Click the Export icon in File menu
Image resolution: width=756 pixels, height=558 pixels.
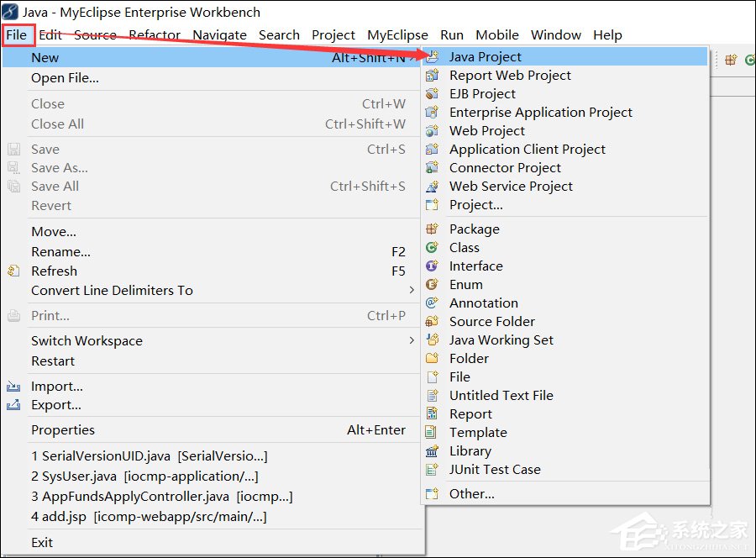13,405
